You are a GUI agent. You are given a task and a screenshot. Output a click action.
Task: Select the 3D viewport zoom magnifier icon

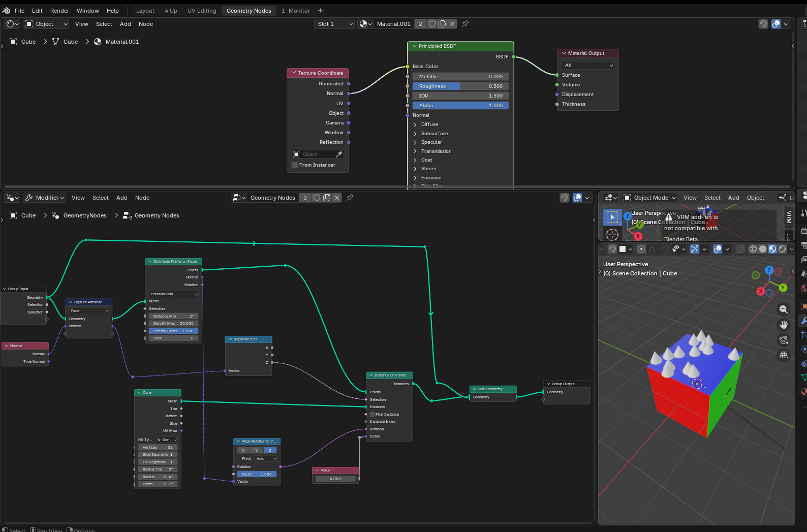click(784, 309)
